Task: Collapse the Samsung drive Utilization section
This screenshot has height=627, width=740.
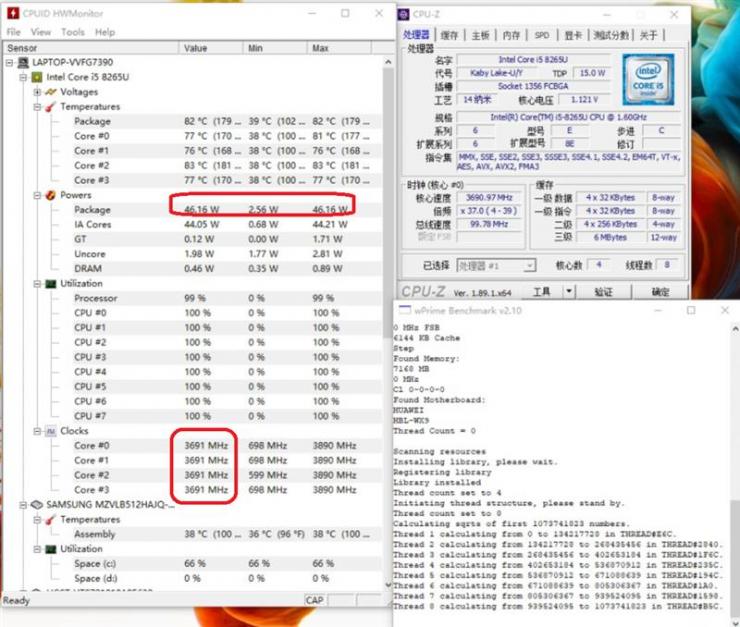Action: (37, 549)
